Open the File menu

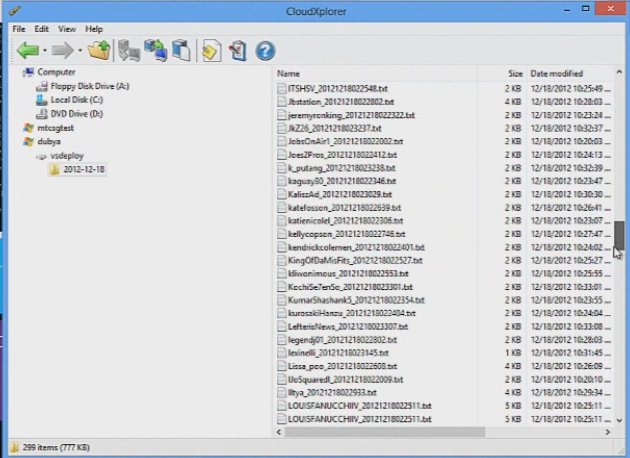[19, 29]
